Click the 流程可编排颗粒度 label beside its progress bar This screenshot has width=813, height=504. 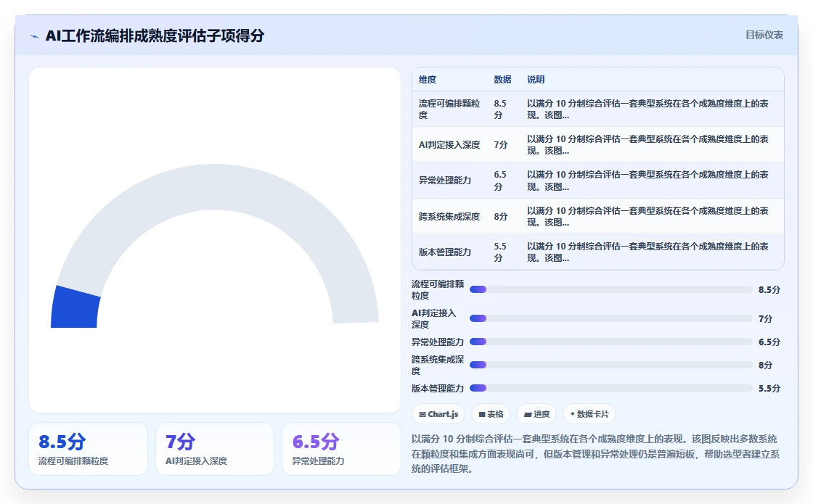coord(438,289)
